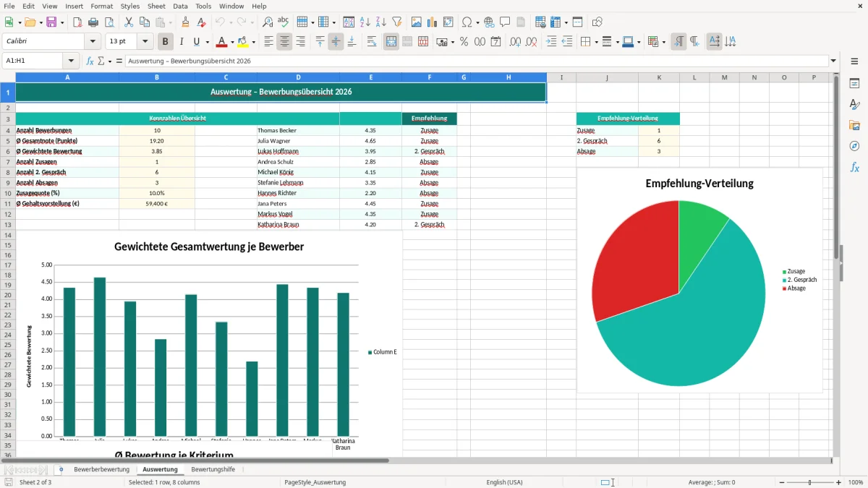Viewport: 868px width, 488px height.
Task: Expand the Paste options dropdown
Action: (x=170, y=22)
